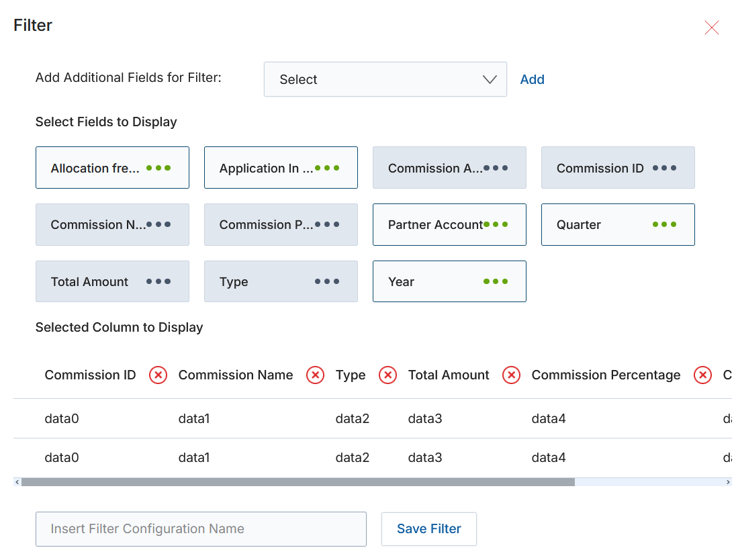
Task: Toggle the Commission N... field tile
Action: [112, 224]
